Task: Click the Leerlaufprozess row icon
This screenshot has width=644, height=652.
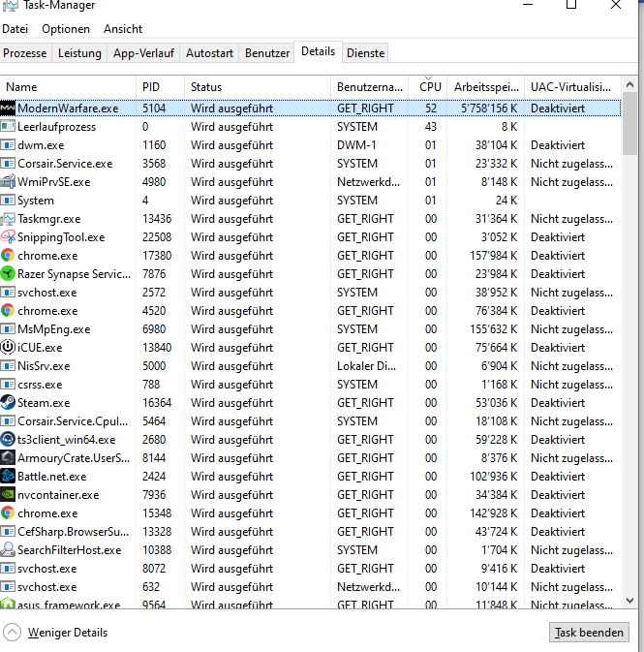Action: point(8,127)
